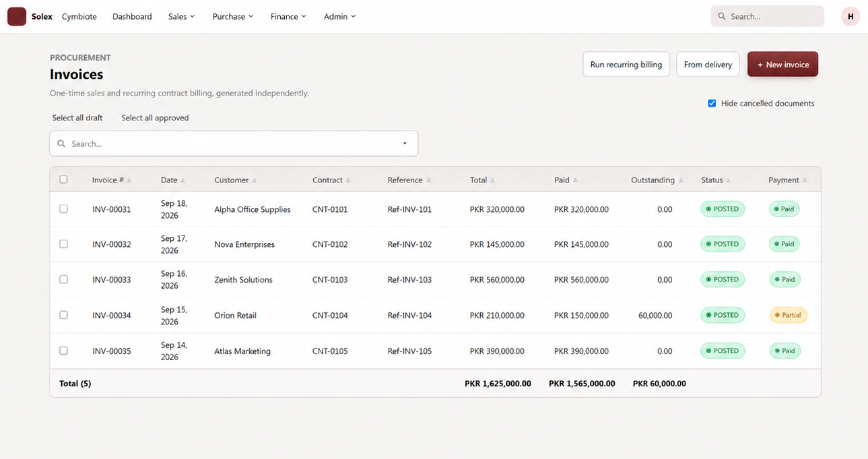This screenshot has width=868, height=459.
Task: Open invoice INV-00035
Action: pyautogui.click(x=112, y=351)
